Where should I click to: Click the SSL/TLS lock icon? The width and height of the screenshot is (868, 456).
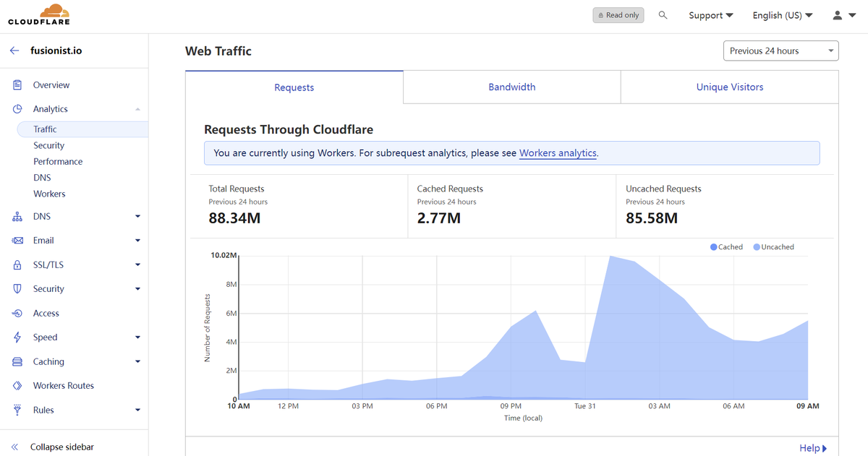[17, 265]
